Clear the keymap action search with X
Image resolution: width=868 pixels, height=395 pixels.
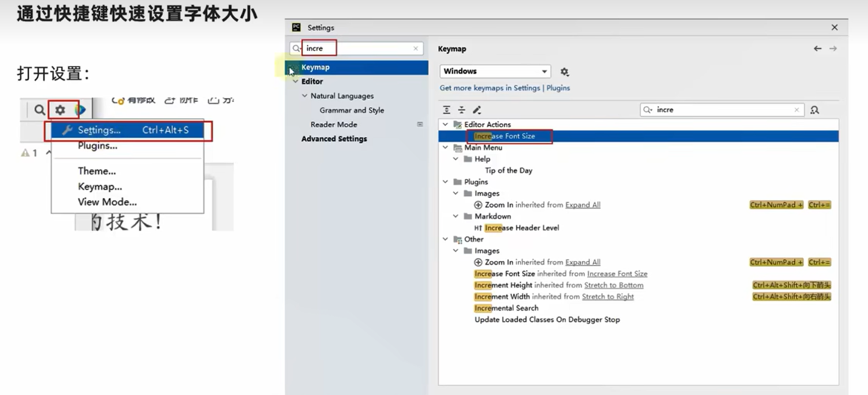tap(796, 110)
